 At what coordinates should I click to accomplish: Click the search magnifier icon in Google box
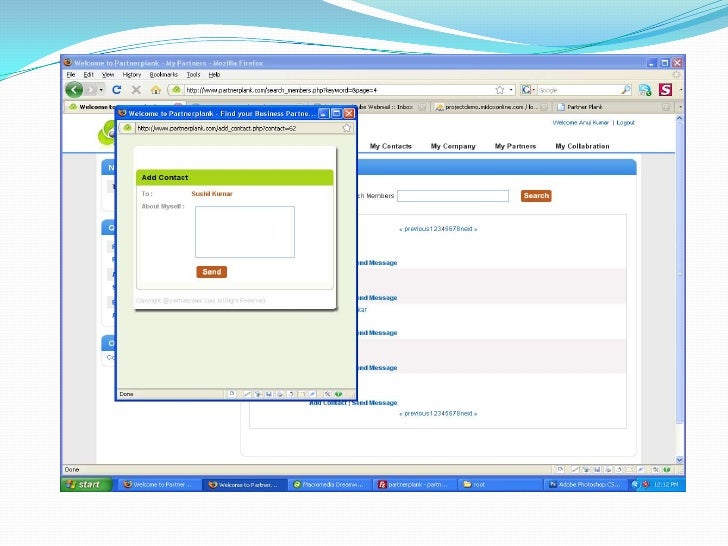coord(626,90)
